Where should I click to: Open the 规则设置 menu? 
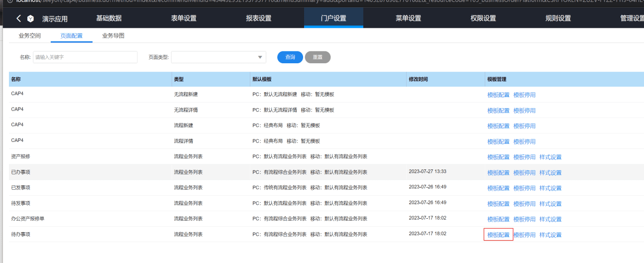pyautogui.click(x=558, y=18)
